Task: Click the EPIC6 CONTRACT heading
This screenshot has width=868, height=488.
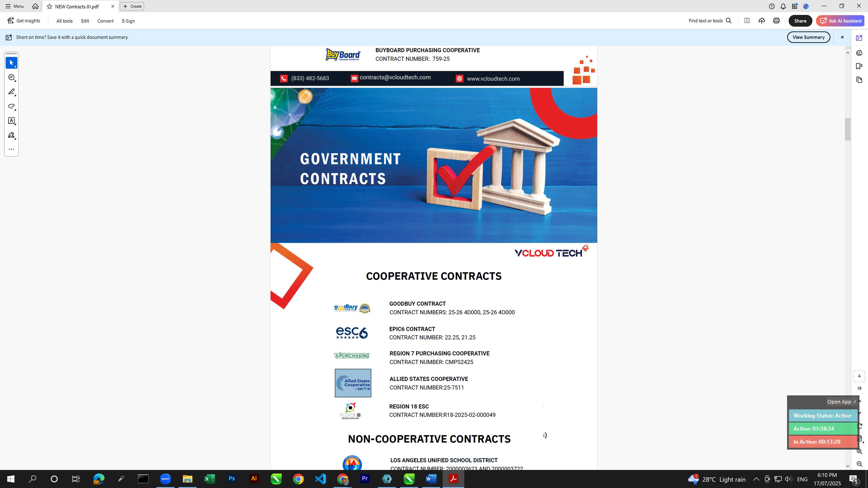Action: (x=412, y=329)
